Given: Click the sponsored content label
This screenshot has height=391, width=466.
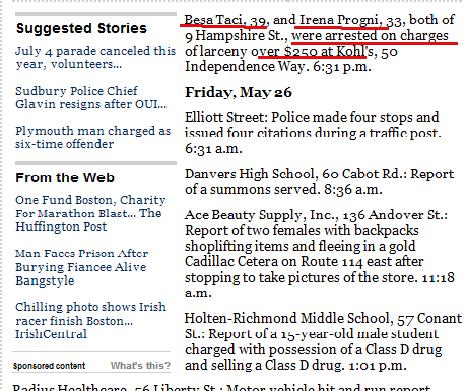Looking at the screenshot, I should [x=49, y=366].
